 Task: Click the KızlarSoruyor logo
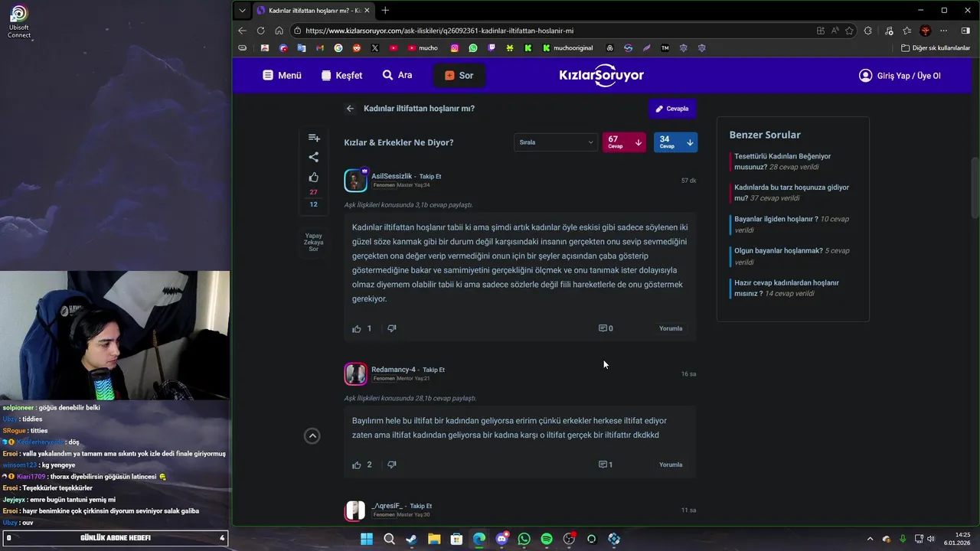coord(602,76)
